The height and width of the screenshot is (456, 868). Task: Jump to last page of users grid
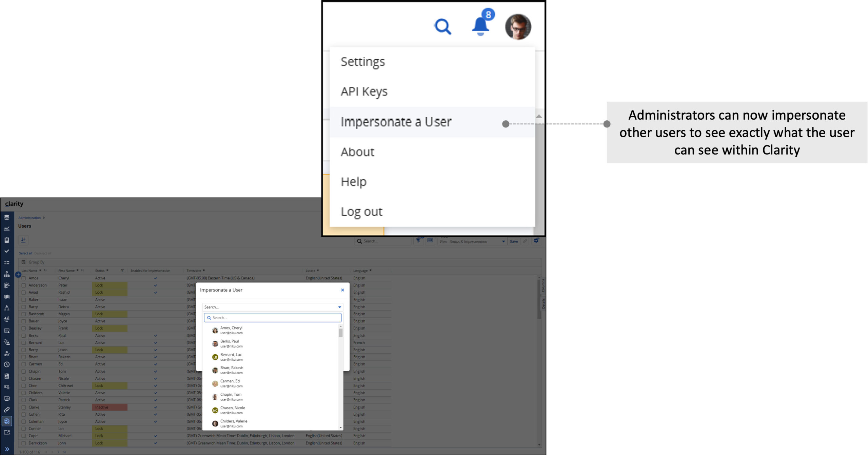point(64,452)
